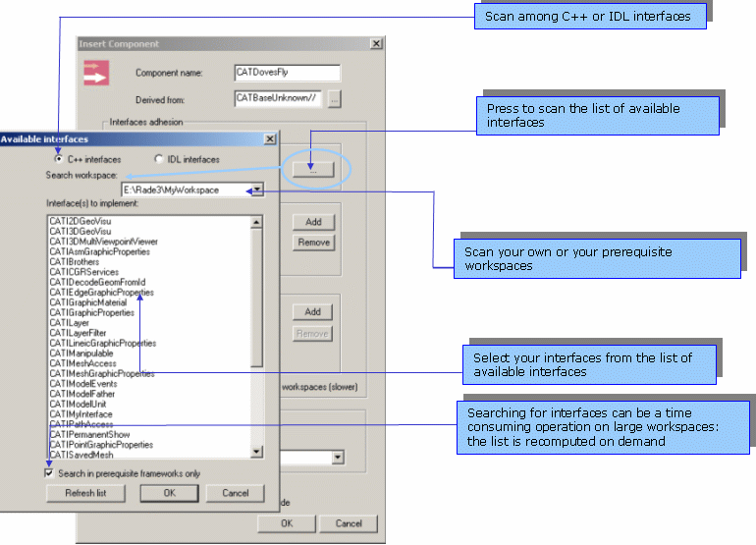This screenshot has width=756, height=545.
Task: Select CATIModelFather interface
Action: (x=82, y=394)
